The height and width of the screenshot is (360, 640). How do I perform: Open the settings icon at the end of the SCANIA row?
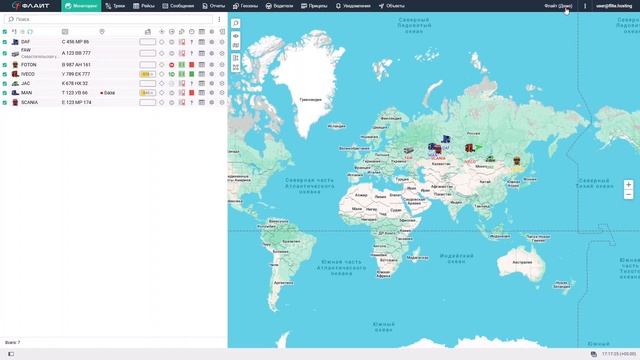coord(222,102)
